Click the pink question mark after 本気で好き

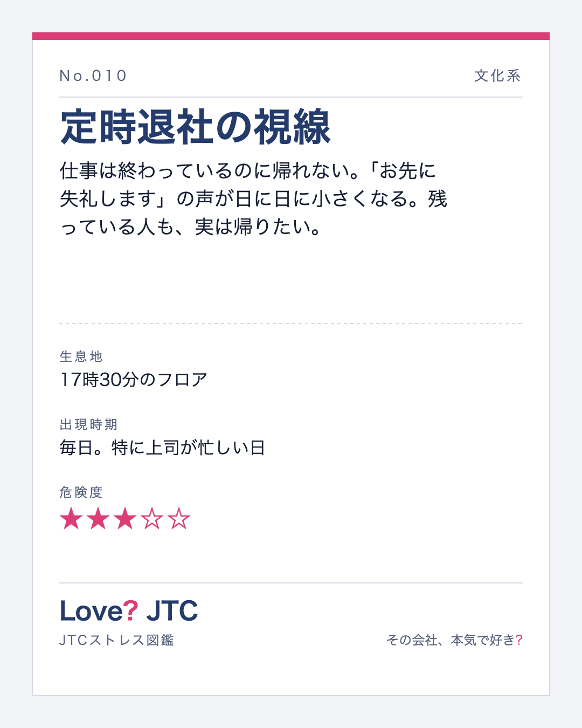click(519, 640)
